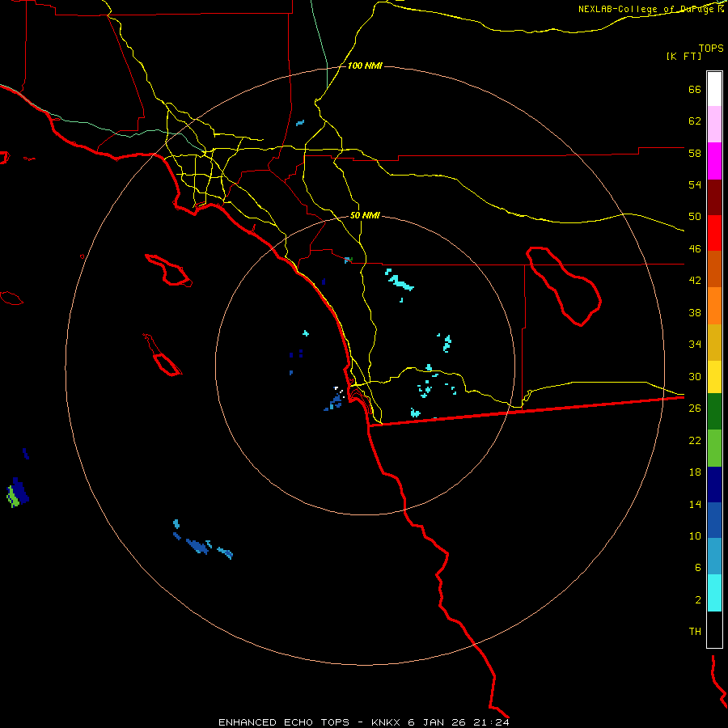Screen dimensions: 728x728
Task: Click the legend value "38"
Action: click(x=695, y=312)
